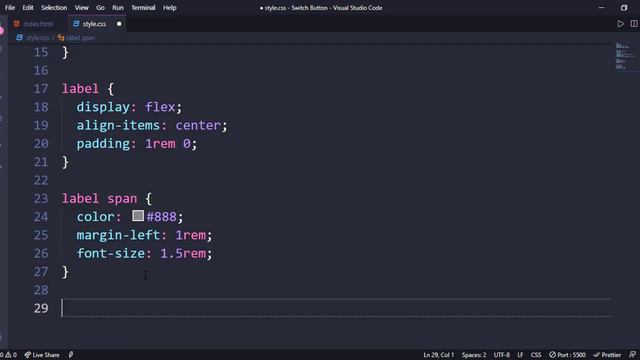Click the errors and warnings status indicator

pyautogui.click(x=8, y=355)
